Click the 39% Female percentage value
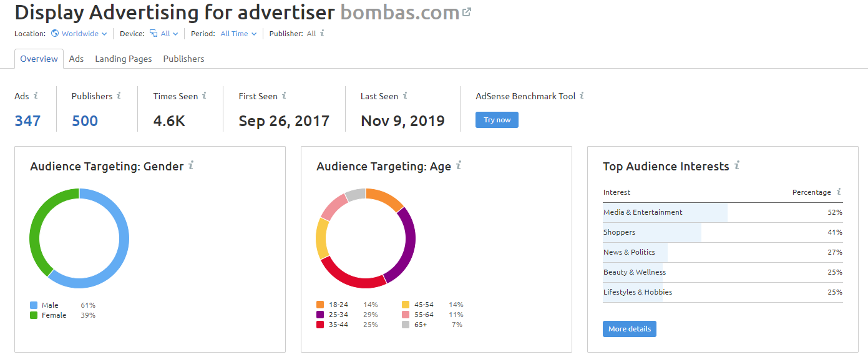 [88, 315]
